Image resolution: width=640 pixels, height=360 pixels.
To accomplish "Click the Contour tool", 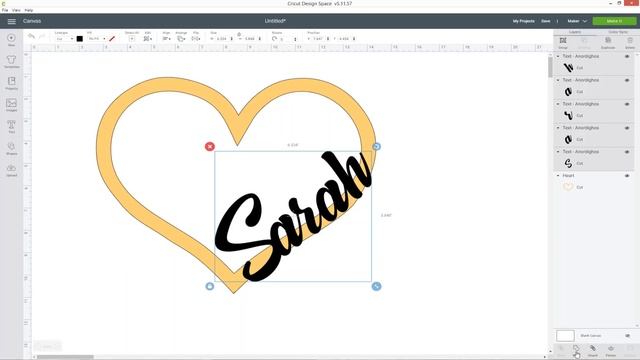I will 630,350.
